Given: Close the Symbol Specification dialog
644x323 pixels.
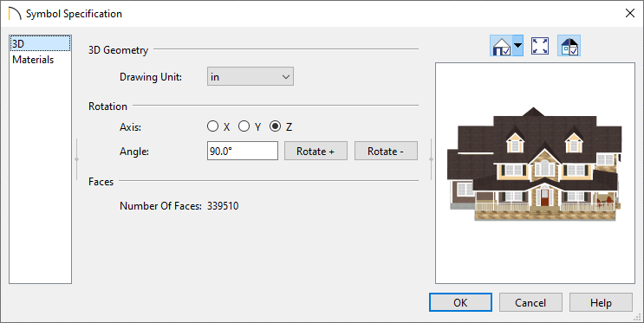Looking at the screenshot, I should 629,14.
